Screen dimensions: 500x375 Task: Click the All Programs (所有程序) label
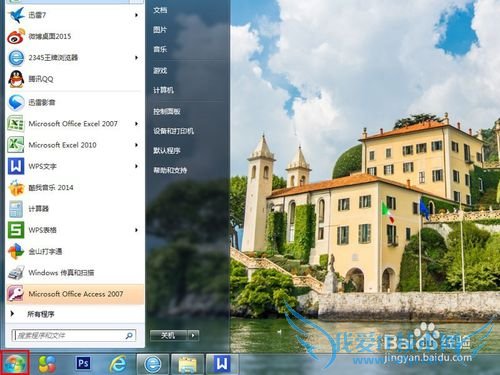tap(41, 314)
